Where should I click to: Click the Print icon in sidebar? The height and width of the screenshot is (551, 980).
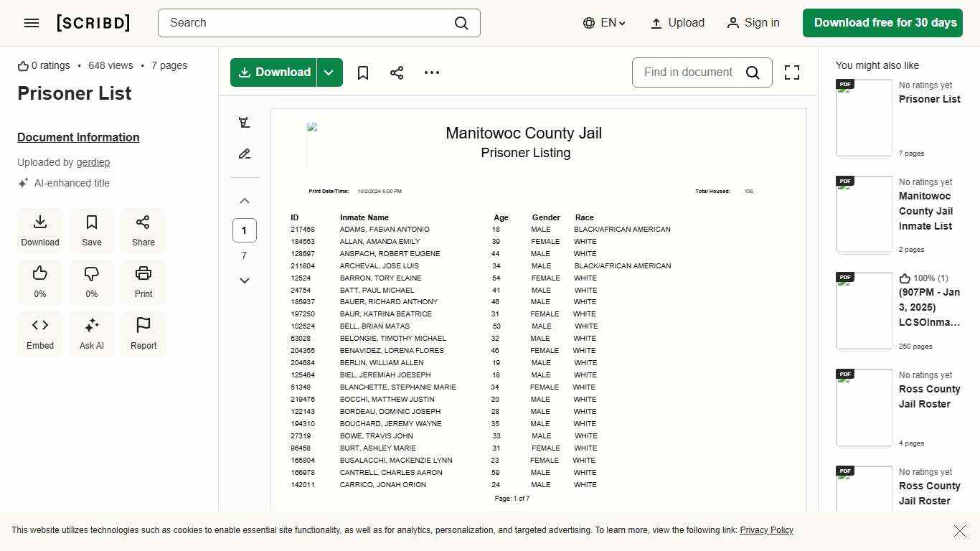click(x=143, y=282)
